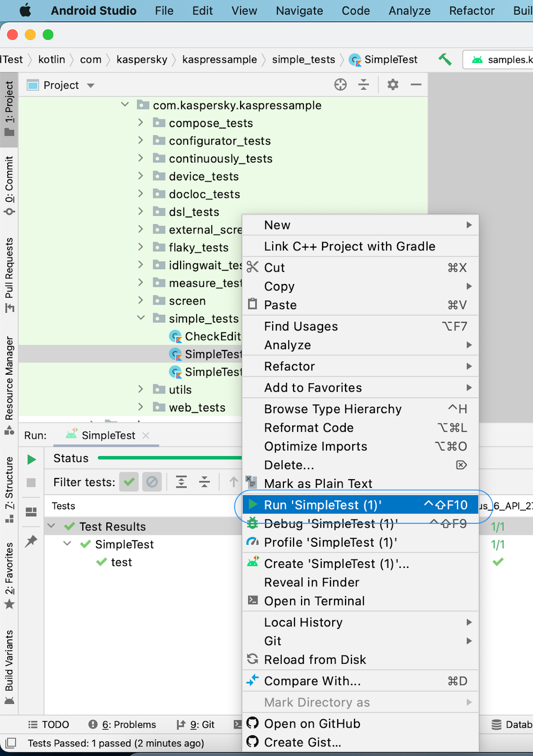533x756 pixels.
Task: Open the Refactor submenu in context menu
Action: [361, 366]
